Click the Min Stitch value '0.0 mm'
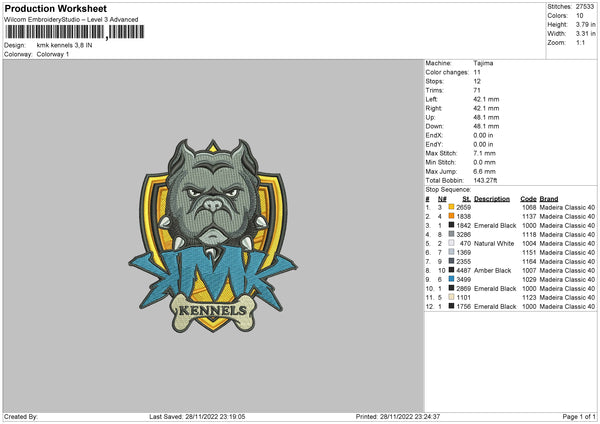 484,162
